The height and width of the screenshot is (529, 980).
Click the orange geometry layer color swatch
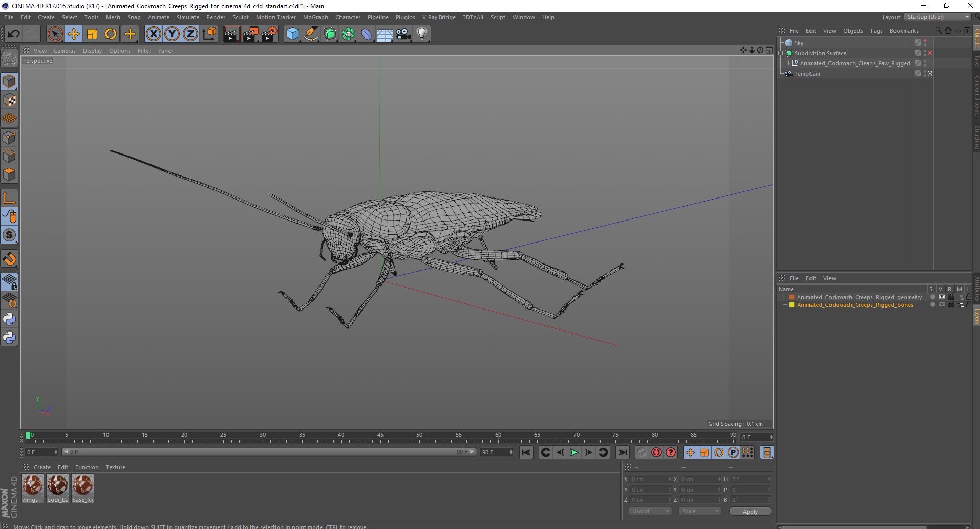coord(792,297)
